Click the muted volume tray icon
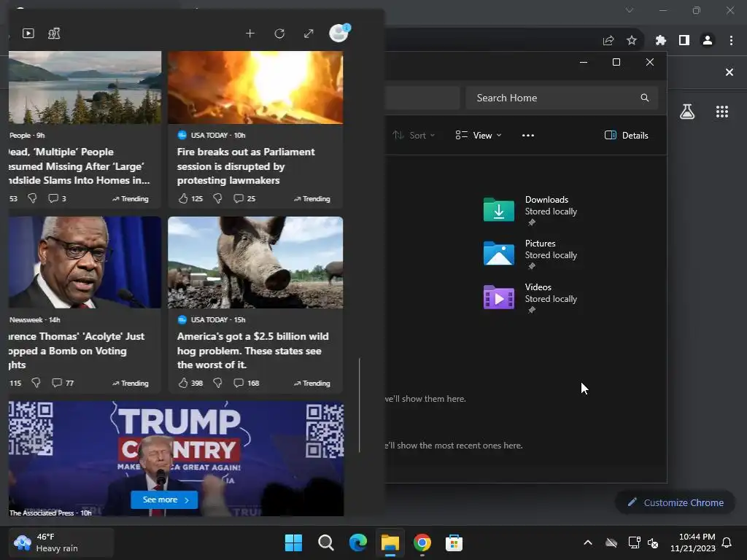Viewport: 747px width, 560px height. click(x=653, y=542)
